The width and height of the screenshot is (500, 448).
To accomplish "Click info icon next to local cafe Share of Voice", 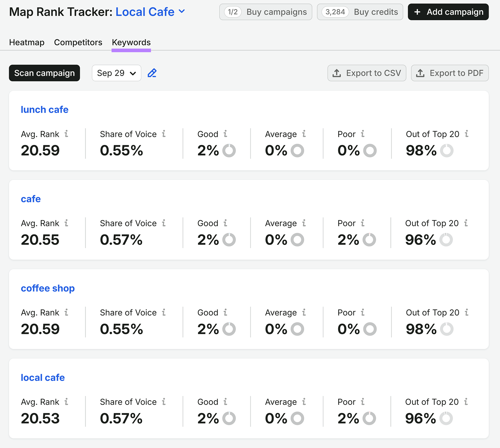I will click(164, 401).
